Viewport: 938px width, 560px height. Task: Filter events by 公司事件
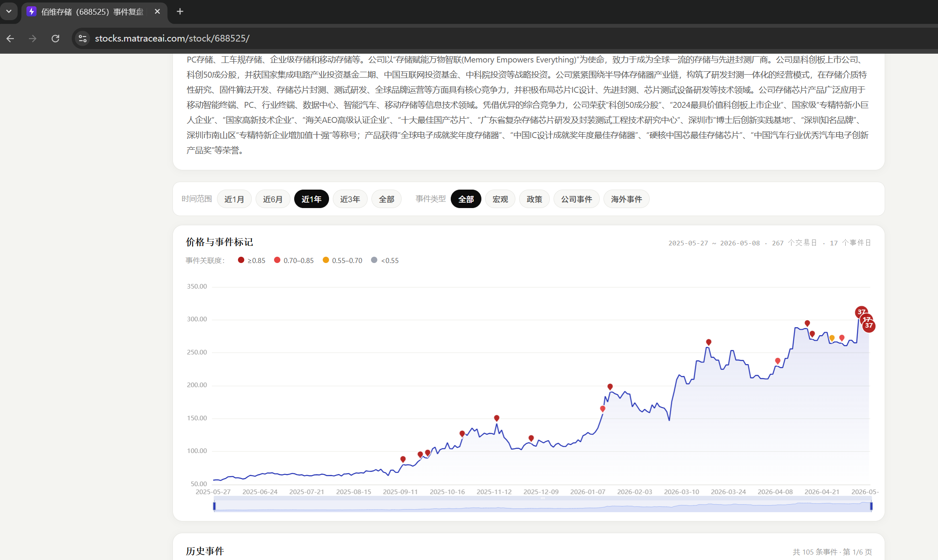click(577, 199)
